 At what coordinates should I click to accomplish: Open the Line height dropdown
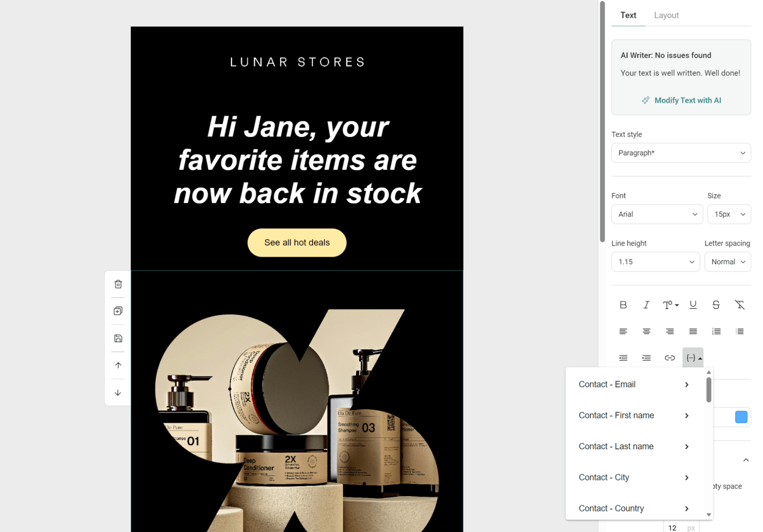tap(655, 262)
